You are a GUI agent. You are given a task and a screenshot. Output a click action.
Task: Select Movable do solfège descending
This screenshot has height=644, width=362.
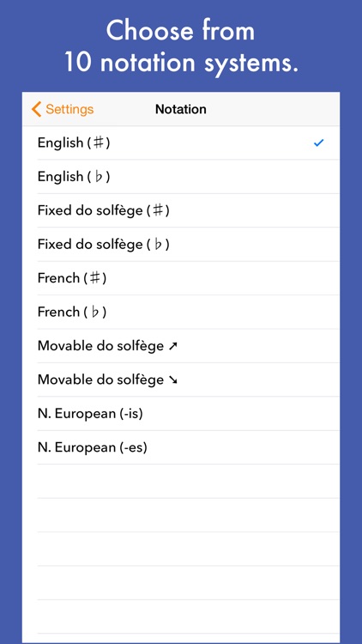click(181, 380)
